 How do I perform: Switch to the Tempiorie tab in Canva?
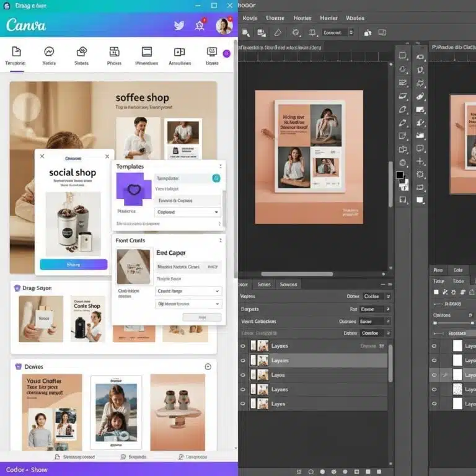[x=15, y=56]
